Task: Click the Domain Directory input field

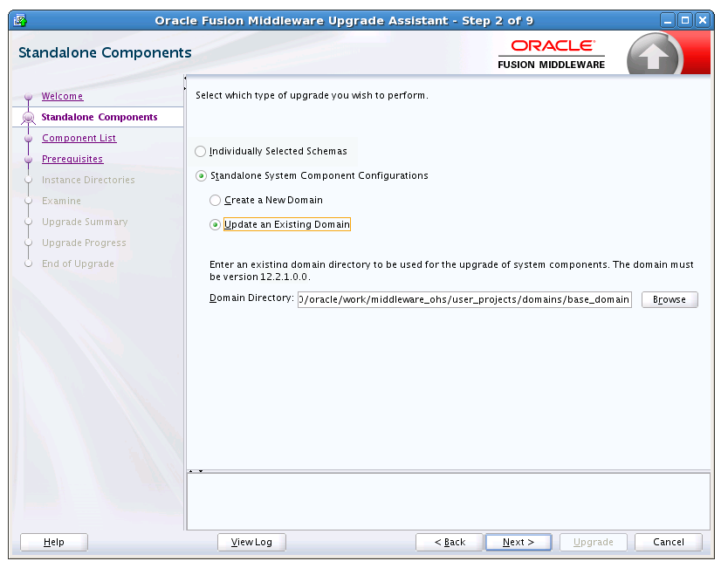Action: (x=464, y=299)
